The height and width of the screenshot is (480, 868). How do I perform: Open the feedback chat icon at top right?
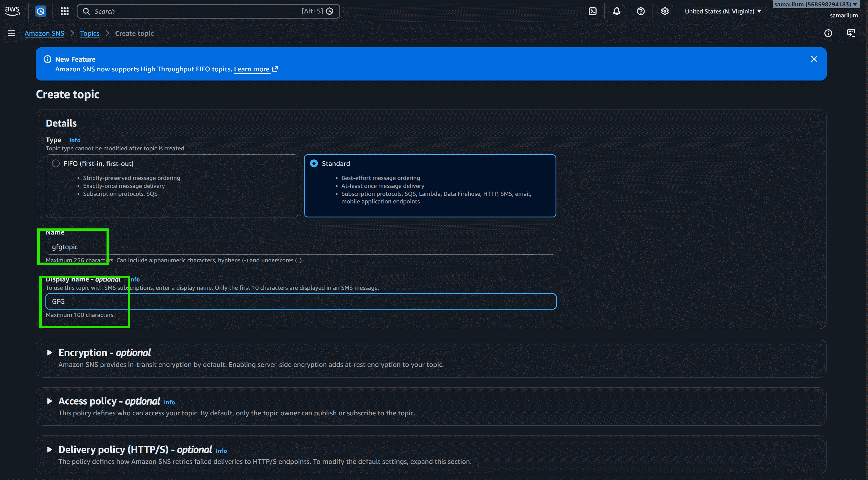click(x=851, y=33)
